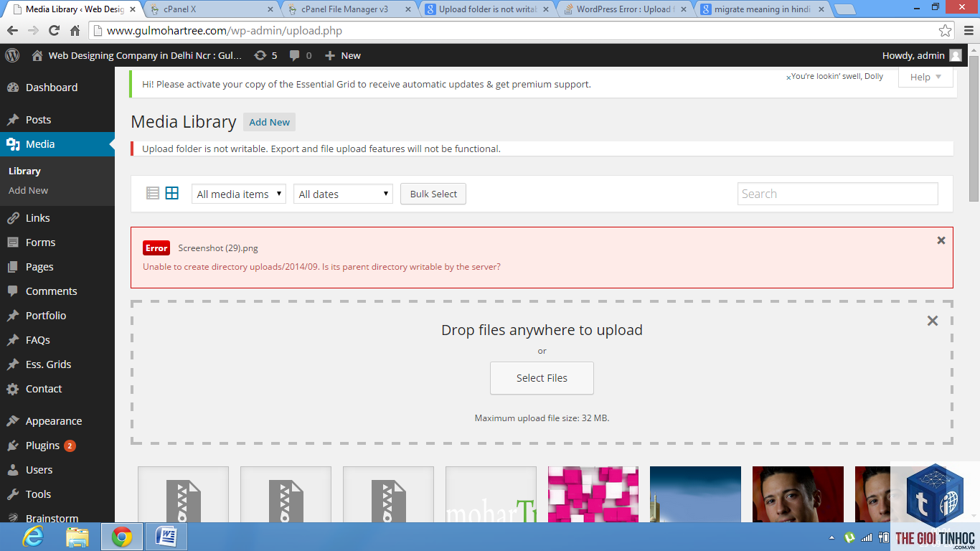Viewport: 980px width, 551px height.
Task: Open the Howdy, admin account menu
Action: (x=922, y=55)
